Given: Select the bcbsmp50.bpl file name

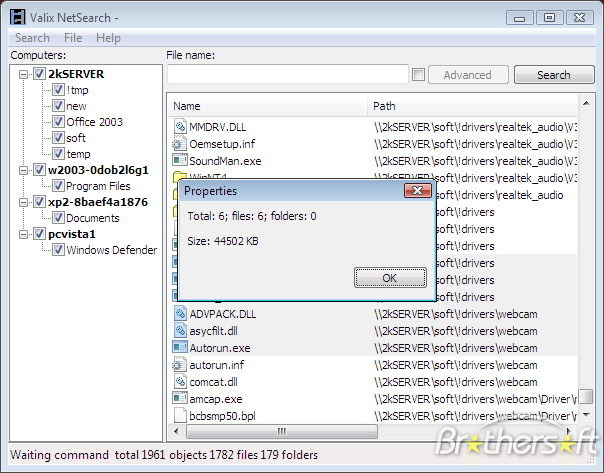Looking at the screenshot, I should tap(222, 416).
